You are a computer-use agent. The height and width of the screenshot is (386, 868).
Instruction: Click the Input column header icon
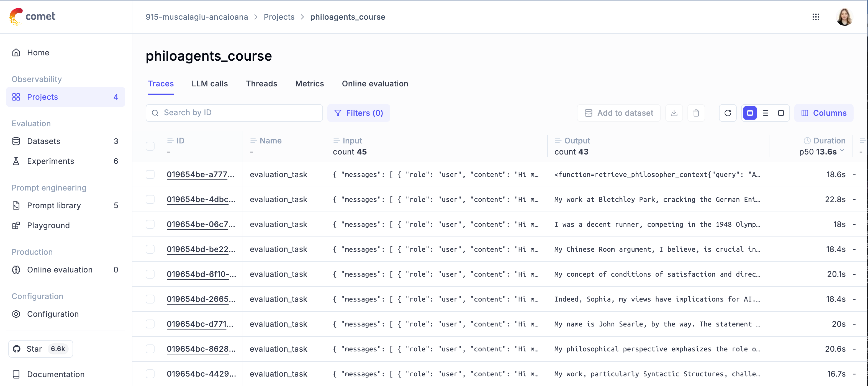coord(336,141)
